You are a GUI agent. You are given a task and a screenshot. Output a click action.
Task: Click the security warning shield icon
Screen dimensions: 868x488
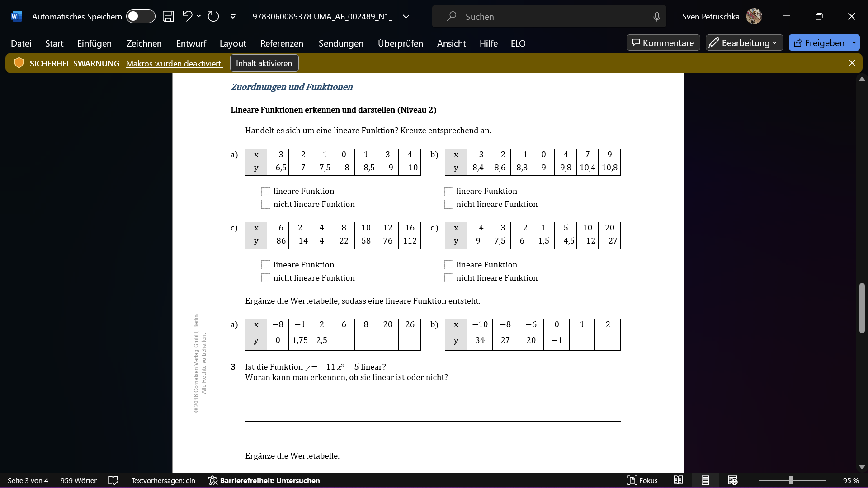tap(19, 63)
